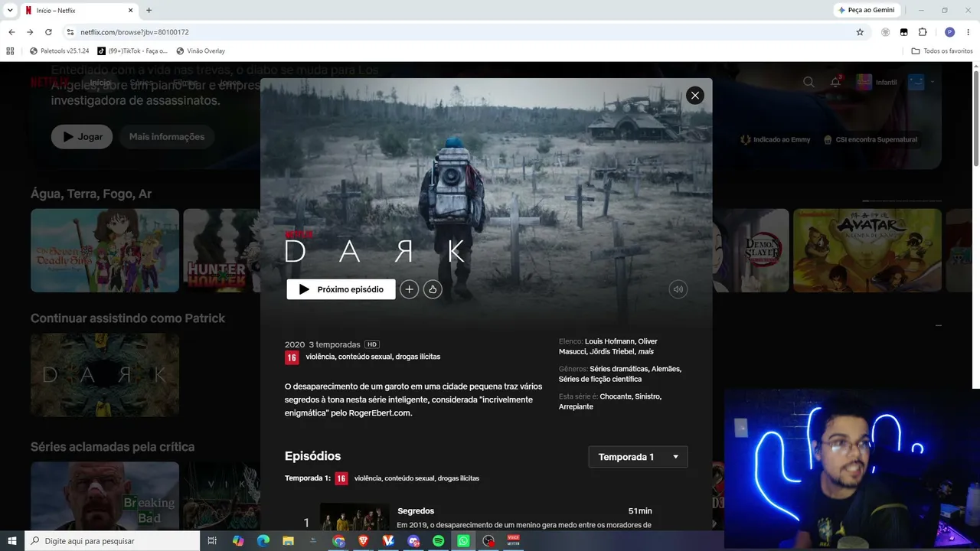
Task: Open the Temporada 1 season dropdown
Action: (638, 457)
